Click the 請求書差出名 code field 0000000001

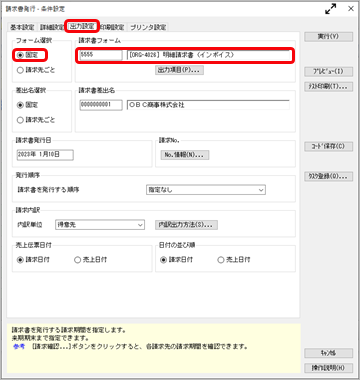[101, 105]
